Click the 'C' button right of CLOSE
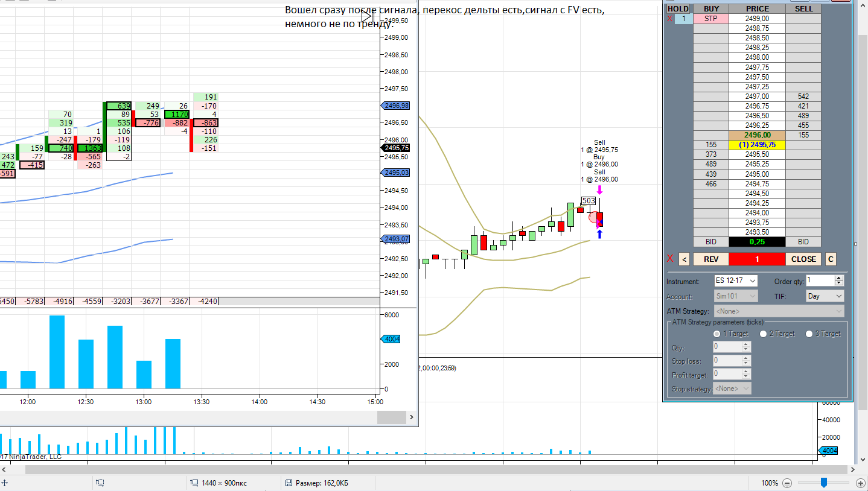The width and height of the screenshot is (868, 491). click(831, 259)
